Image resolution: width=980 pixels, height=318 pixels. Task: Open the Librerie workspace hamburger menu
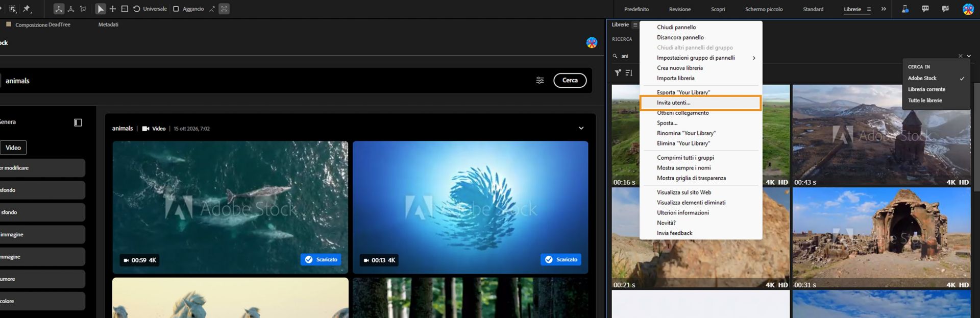point(869,9)
